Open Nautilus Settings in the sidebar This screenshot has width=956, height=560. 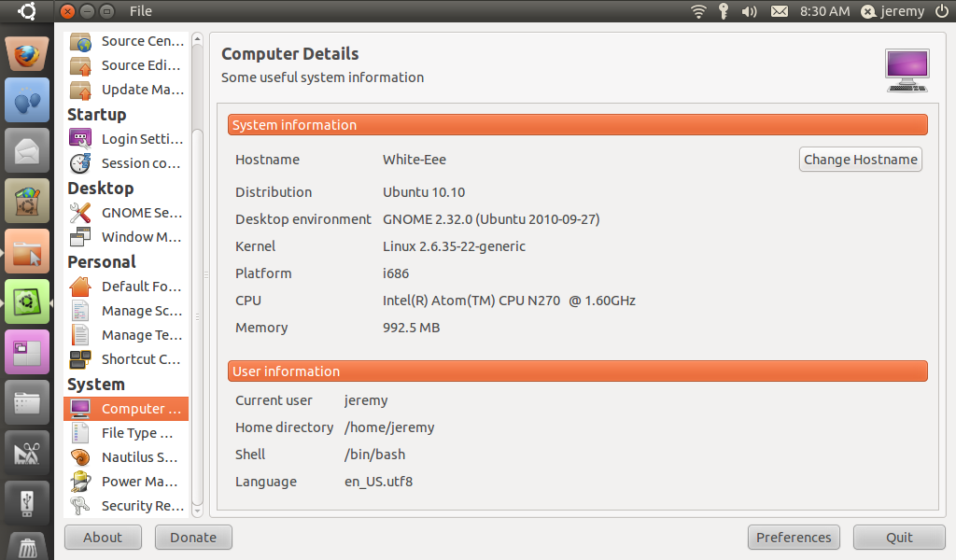126,457
